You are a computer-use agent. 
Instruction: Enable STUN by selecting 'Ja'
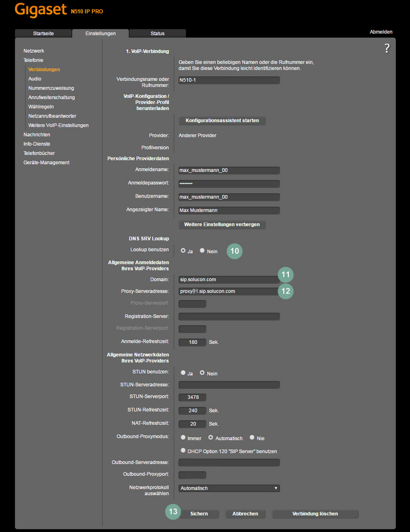(x=183, y=373)
